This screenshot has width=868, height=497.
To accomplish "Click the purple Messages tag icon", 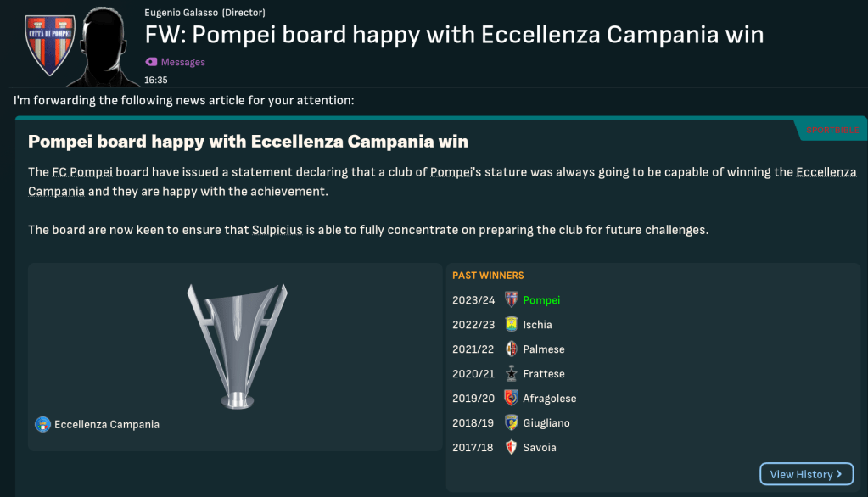I will [151, 62].
